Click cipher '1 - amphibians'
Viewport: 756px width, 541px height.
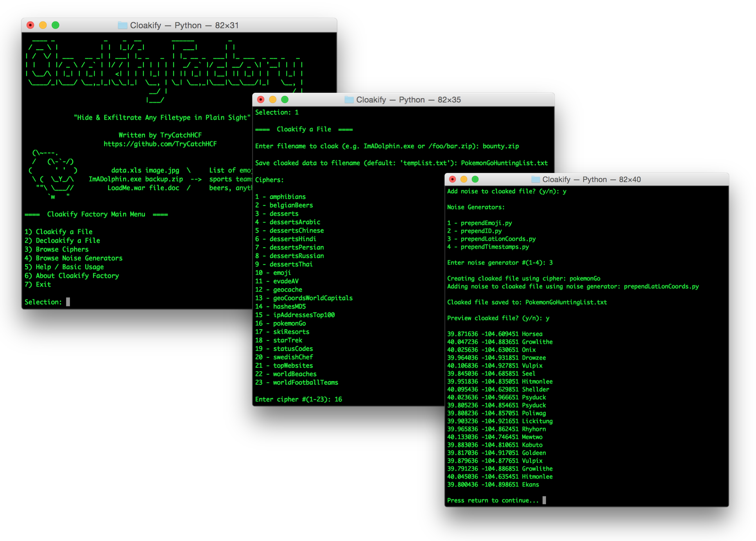tap(280, 197)
